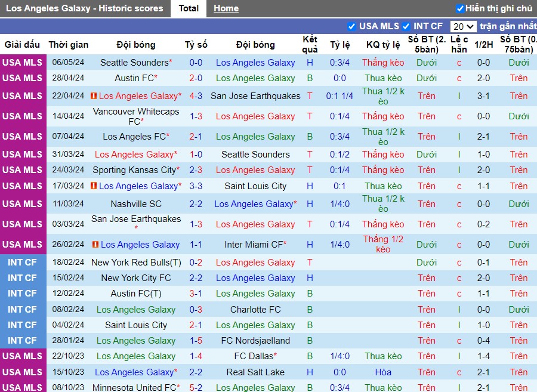Toggle the Hiển thị ghi chú checkbox
This screenshot has height=392, width=537.
(x=460, y=8)
